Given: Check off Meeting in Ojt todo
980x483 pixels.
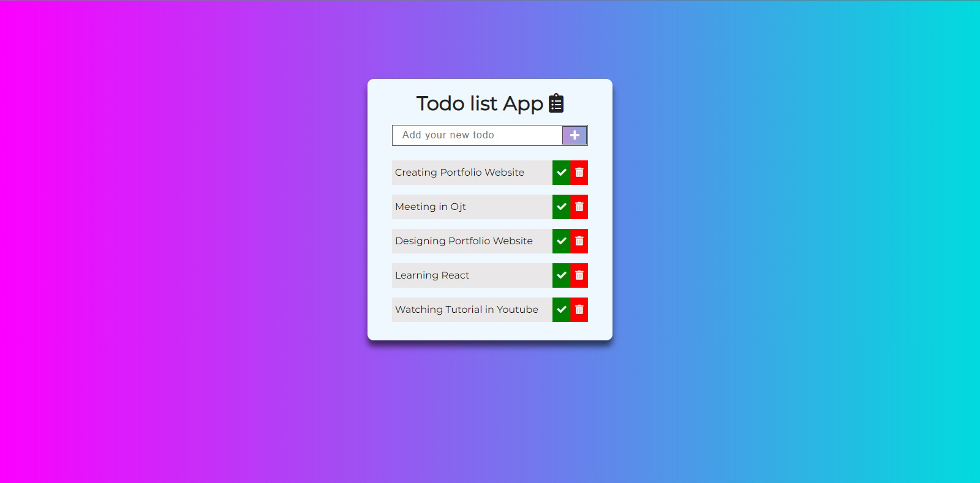Looking at the screenshot, I should tap(561, 207).
